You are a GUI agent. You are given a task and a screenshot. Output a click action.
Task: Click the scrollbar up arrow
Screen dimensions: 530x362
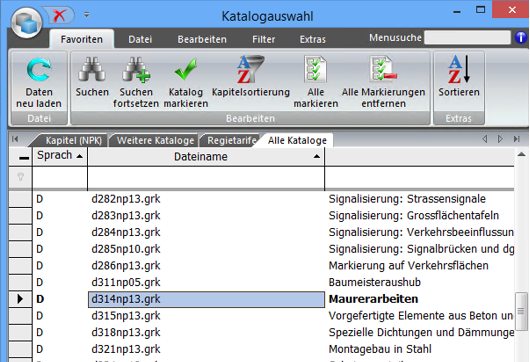[522, 154]
